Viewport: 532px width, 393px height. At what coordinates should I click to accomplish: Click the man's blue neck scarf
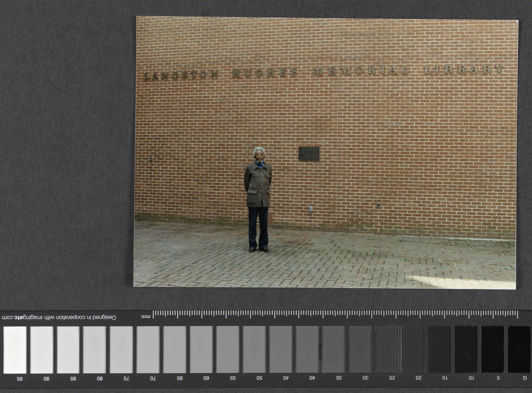[260, 164]
